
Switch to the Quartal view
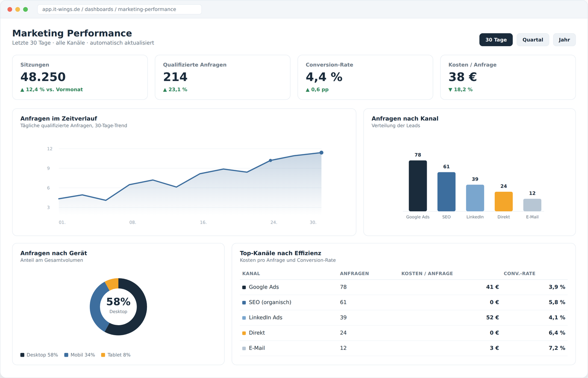pyautogui.click(x=533, y=39)
